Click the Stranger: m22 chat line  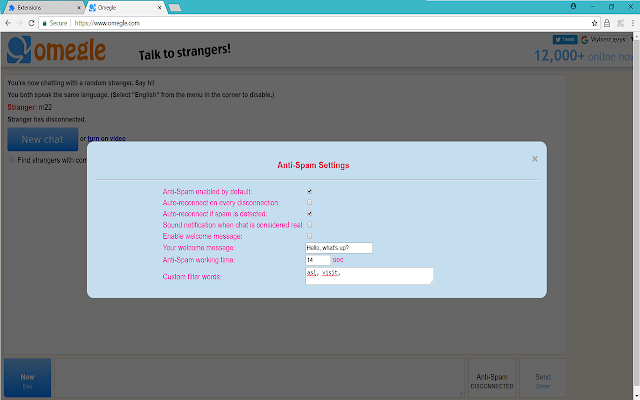pyautogui.click(x=29, y=107)
